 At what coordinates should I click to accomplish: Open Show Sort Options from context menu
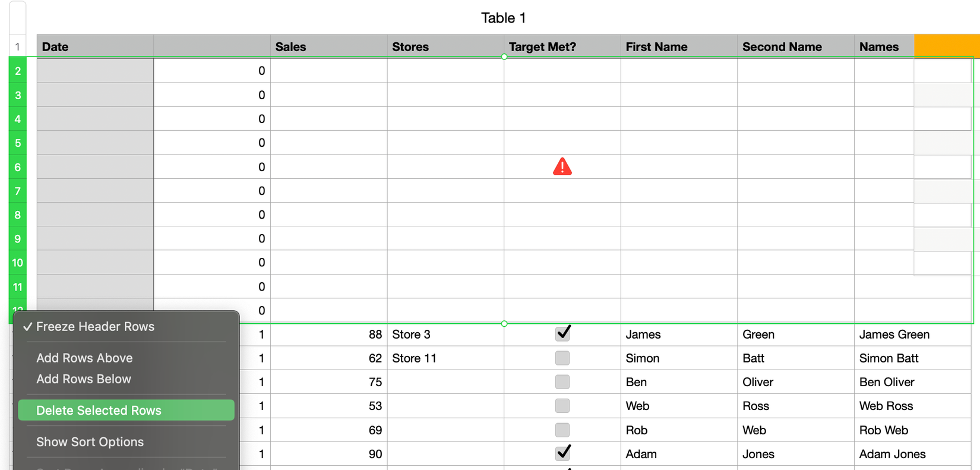(90, 442)
